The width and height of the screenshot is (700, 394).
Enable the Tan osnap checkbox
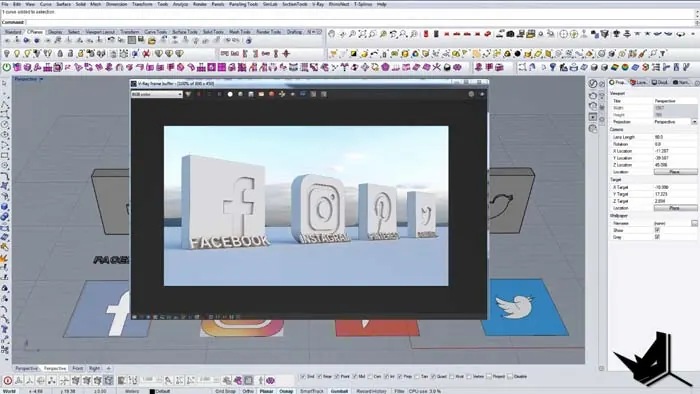click(417, 377)
